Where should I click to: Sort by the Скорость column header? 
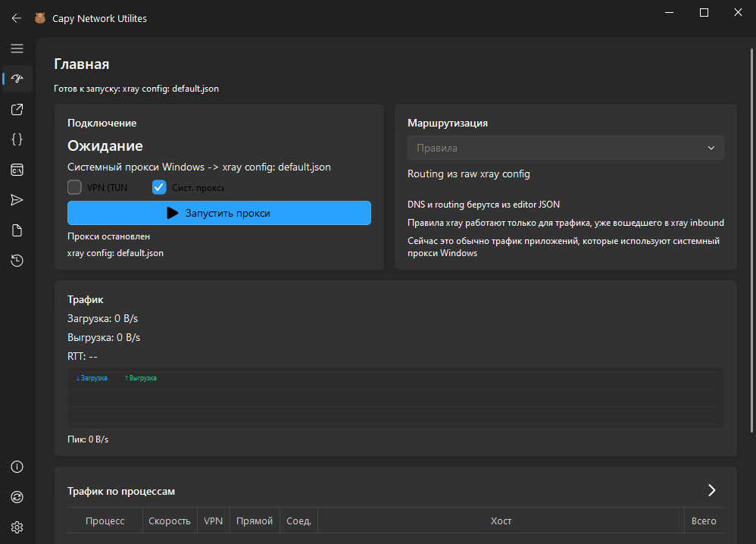point(170,521)
